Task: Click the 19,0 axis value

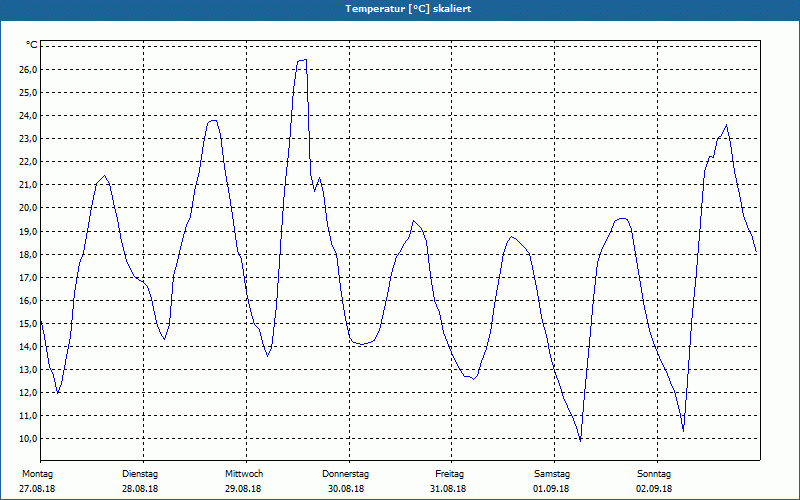Action: [x=28, y=231]
